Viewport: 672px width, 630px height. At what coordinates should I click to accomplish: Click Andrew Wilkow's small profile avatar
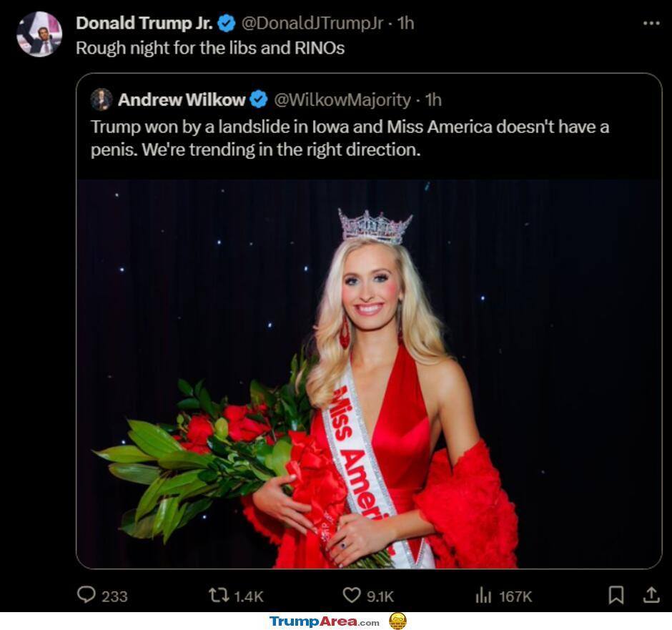point(102,99)
